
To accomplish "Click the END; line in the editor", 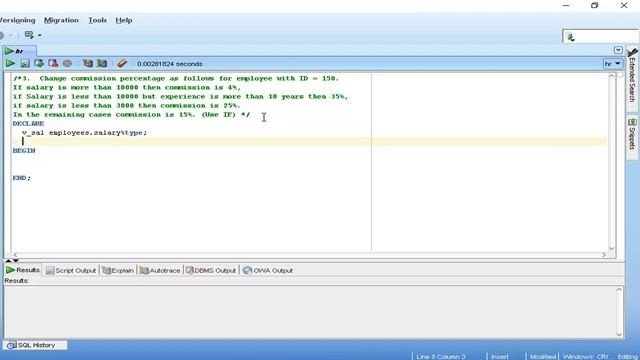I will click(x=22, y=178).
